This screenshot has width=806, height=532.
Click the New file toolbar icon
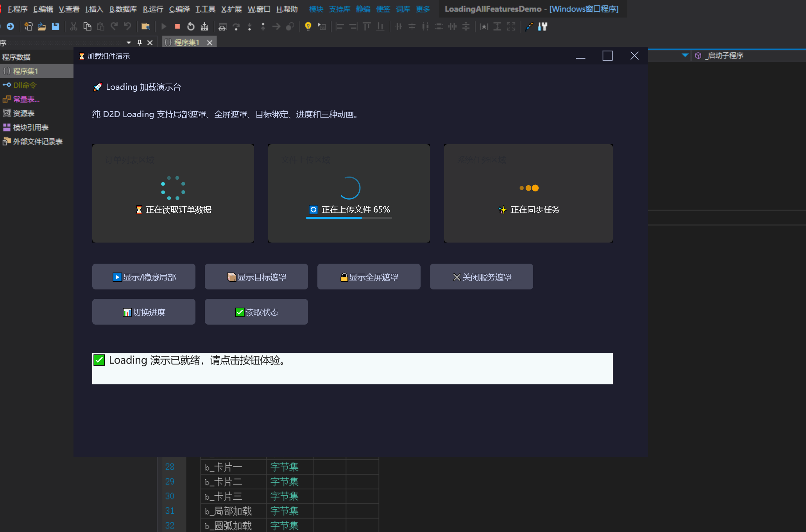point(29,27)
